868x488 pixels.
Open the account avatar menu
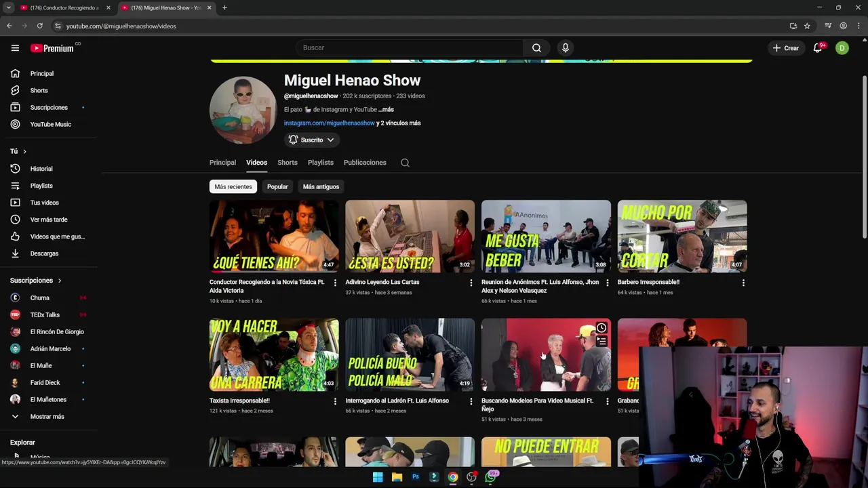tap(842, 47)
